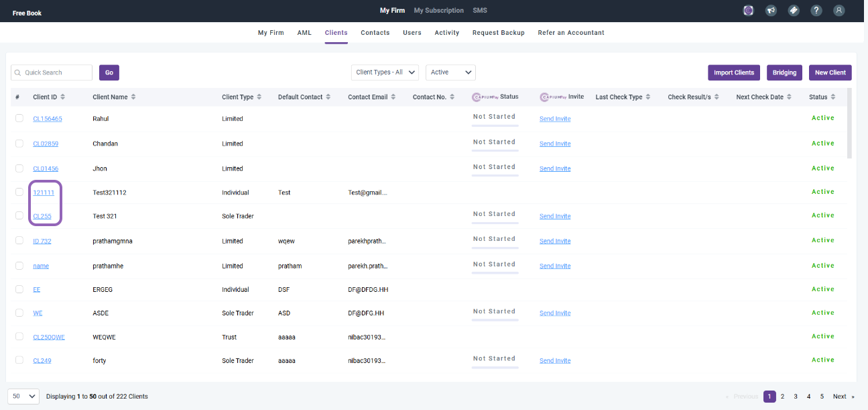This screenshot has height=410, width=868.
Task: Click the Capium logo in Status header
Action: point(485,97)
